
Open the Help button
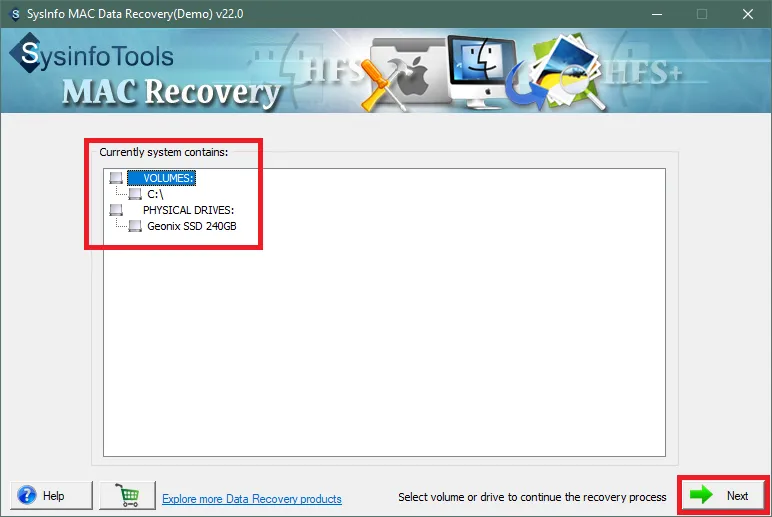point(51,495)
